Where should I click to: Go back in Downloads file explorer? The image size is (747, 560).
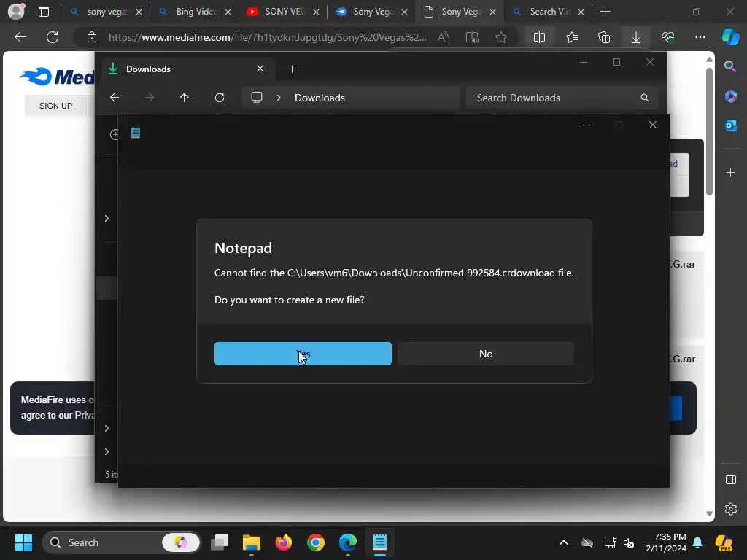coord(115,98)
